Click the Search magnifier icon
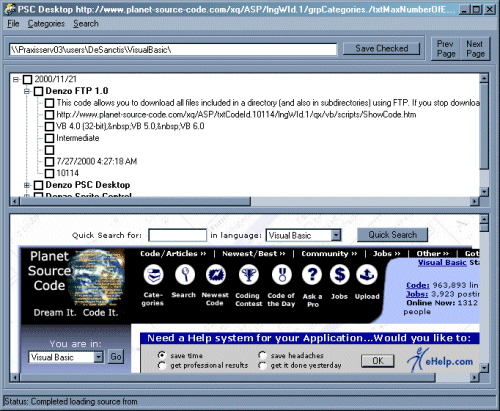Image resolution: width=500 pixels, height=411 pixels. click(185, 275)
